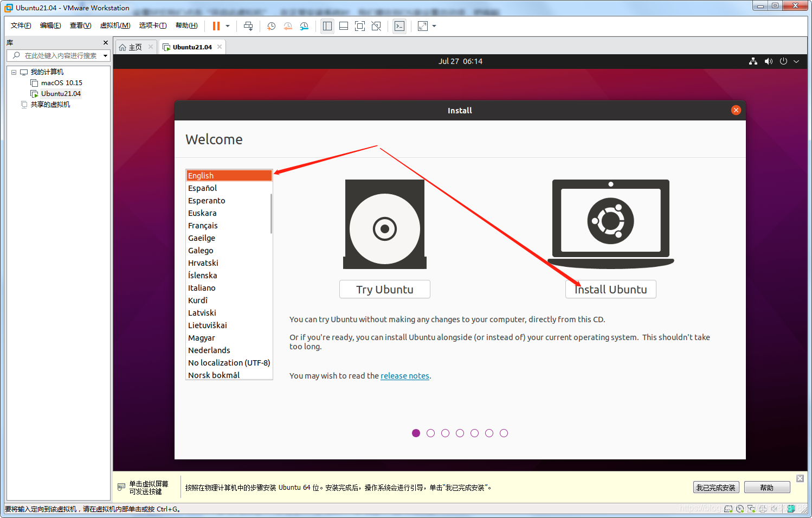The image size is (812, 518).
Task: Open the library search filter dropdown arrow
Action: (x=105, y=55)
